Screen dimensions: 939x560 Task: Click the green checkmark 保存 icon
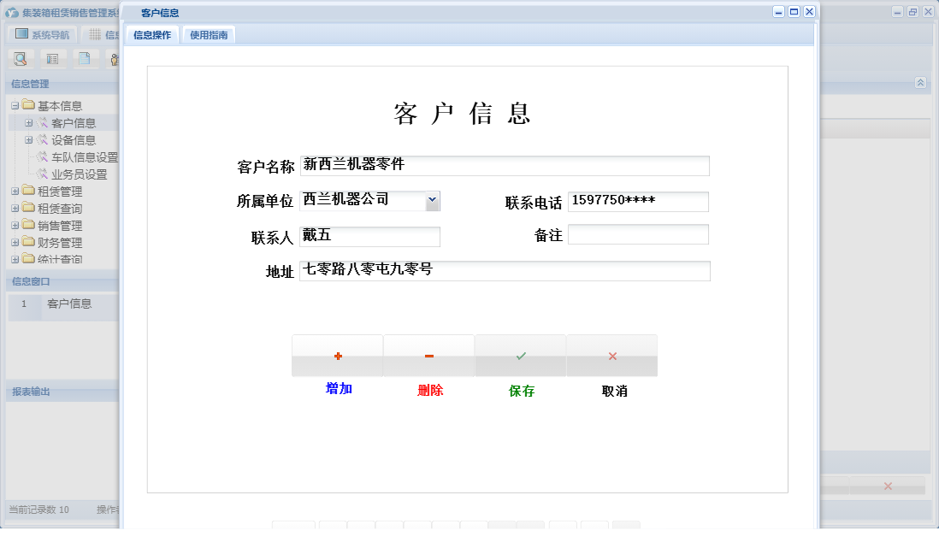(520, 355)
